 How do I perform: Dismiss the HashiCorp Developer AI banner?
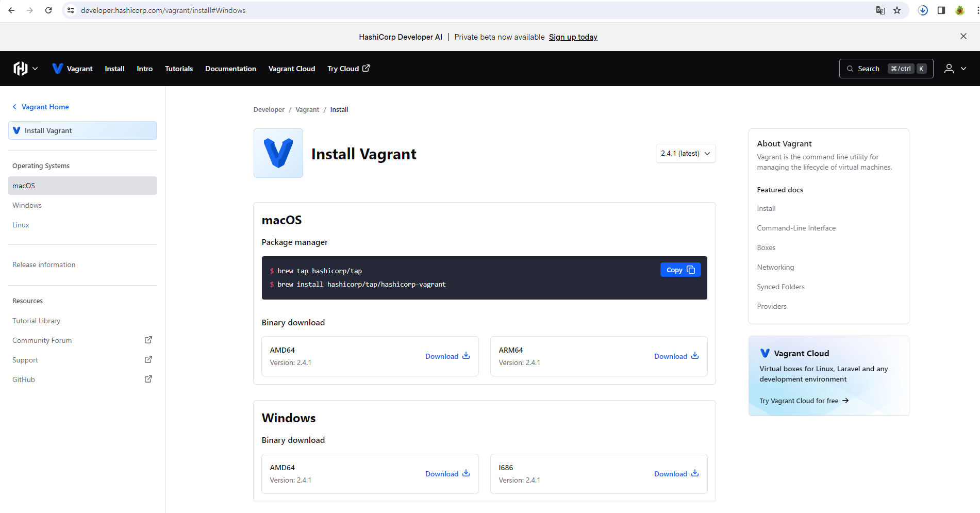964,36
